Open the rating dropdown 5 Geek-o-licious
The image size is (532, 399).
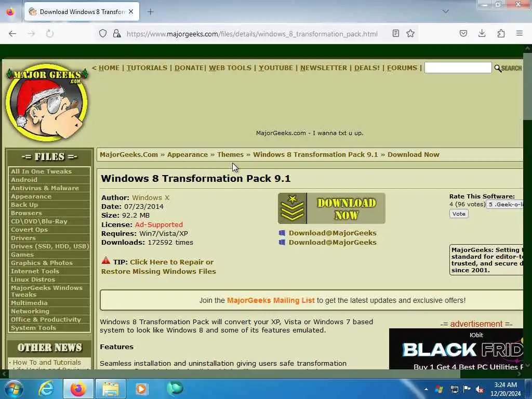coord(505,204)
